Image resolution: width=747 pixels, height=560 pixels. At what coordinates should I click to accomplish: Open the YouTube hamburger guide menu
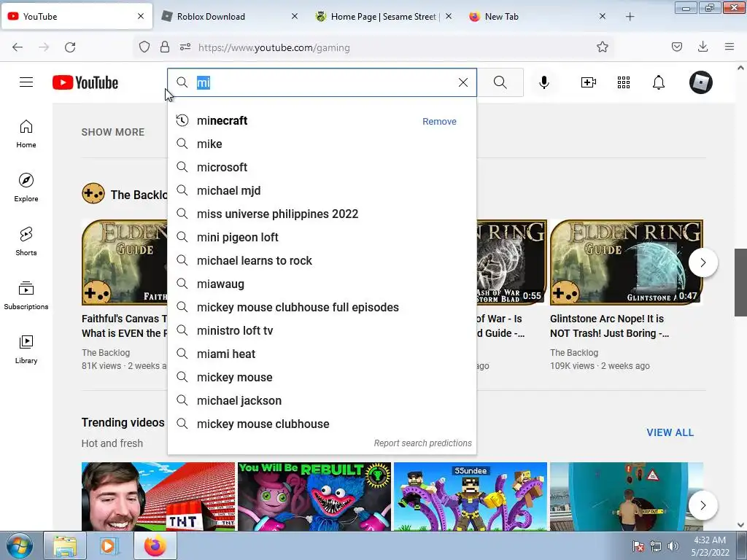point(26,82)
